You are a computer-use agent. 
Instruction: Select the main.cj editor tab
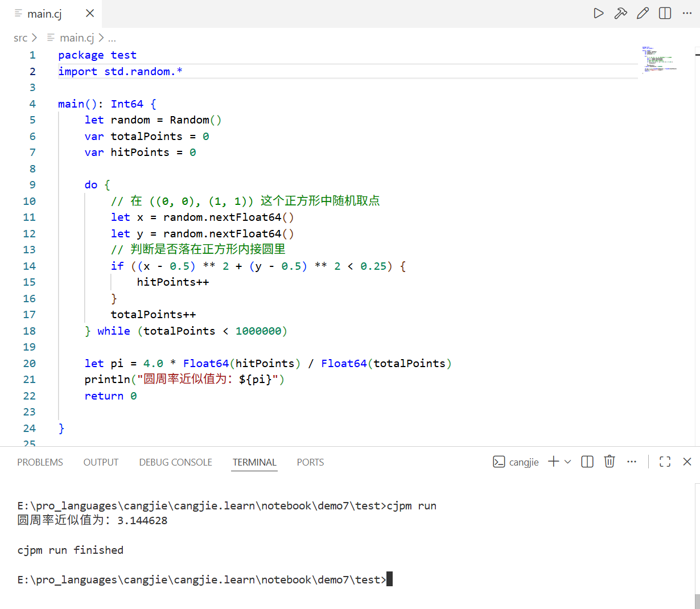pyautogui.click(x=51, y=14)
